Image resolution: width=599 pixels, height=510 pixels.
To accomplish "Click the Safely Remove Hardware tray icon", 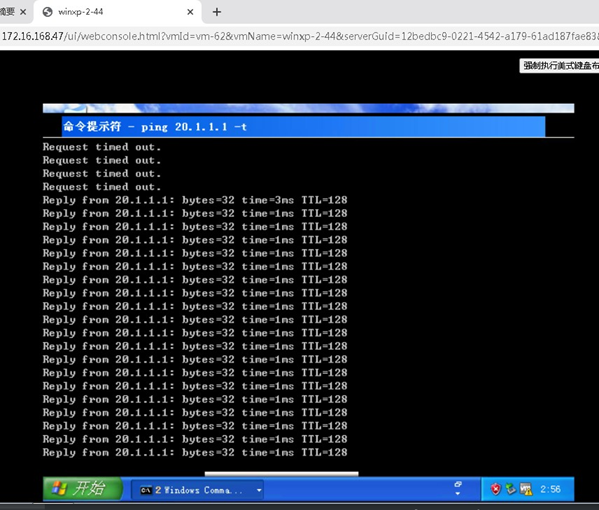I will coord(510,489).
